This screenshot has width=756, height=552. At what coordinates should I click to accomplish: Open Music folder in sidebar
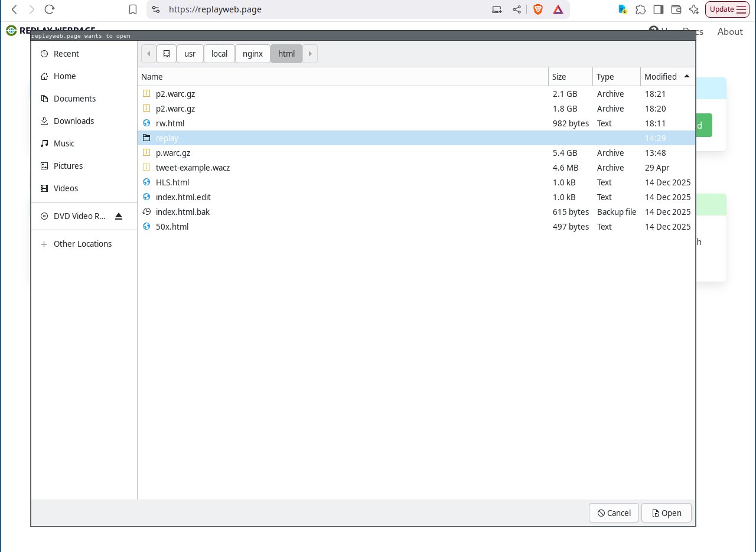[84, 143]
